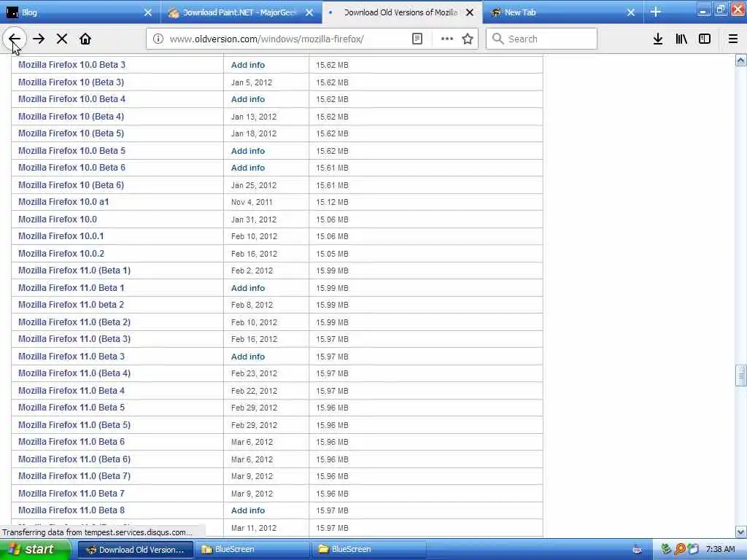Open Mozilla Firefox 10 (Beta 3) link
This screenshot has width=747, height=560.
point(71,82)
